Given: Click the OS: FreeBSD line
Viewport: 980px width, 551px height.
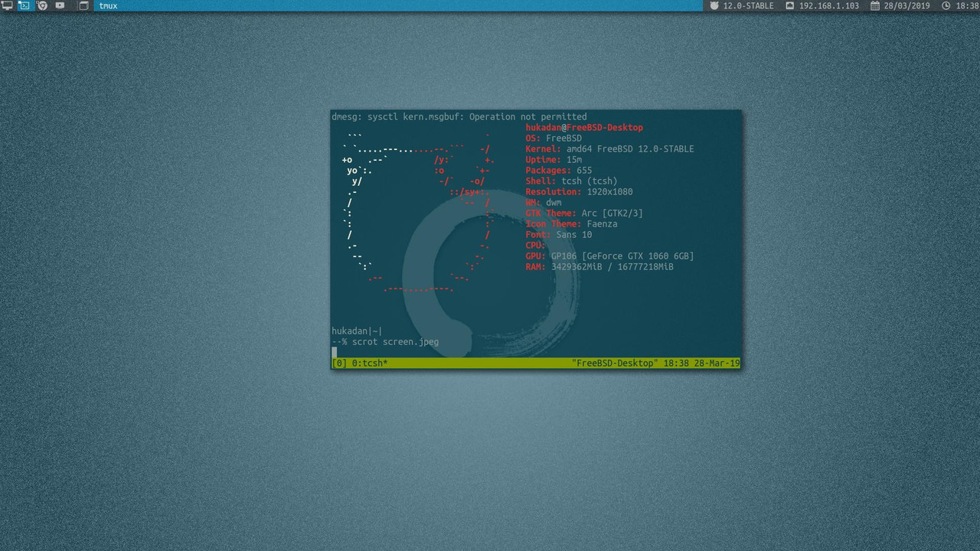Looking at the screenshot, I should coord(554,139).
